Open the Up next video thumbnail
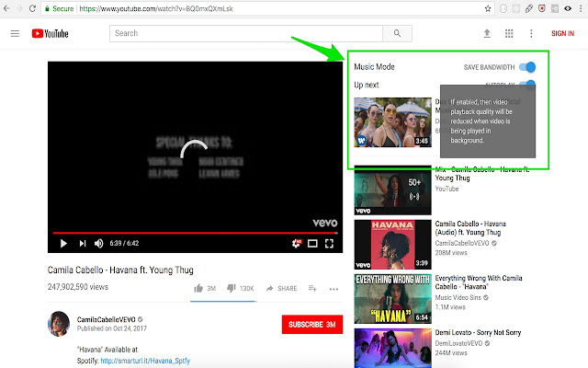 (392, 122)
